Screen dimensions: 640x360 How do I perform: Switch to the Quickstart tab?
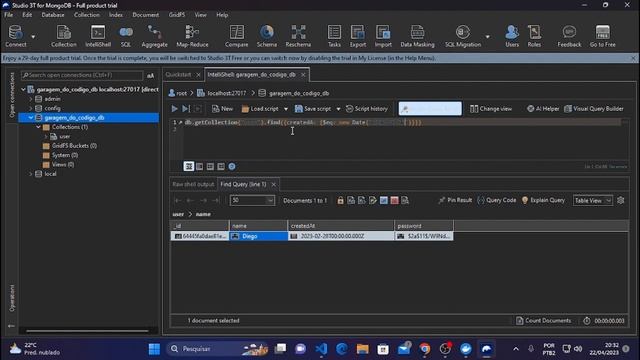(178, 75)
